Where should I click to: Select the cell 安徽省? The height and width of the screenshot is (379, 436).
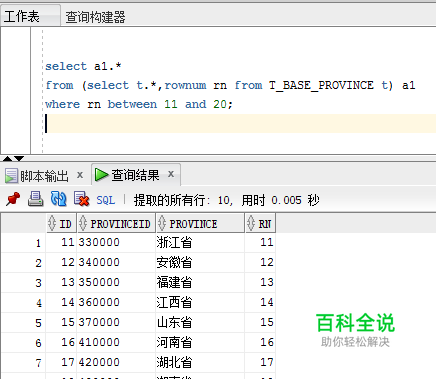click(x=200, y=262)
